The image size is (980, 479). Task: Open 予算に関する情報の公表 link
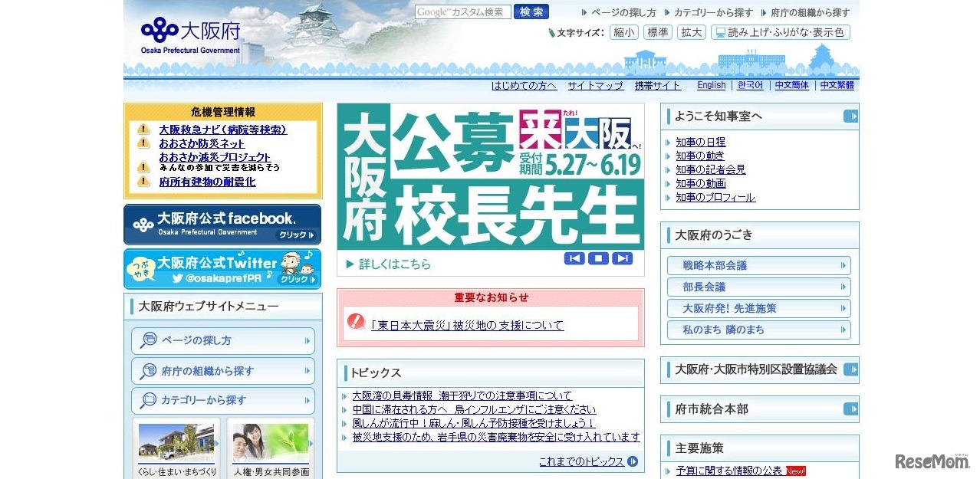(x=729, y=471)
